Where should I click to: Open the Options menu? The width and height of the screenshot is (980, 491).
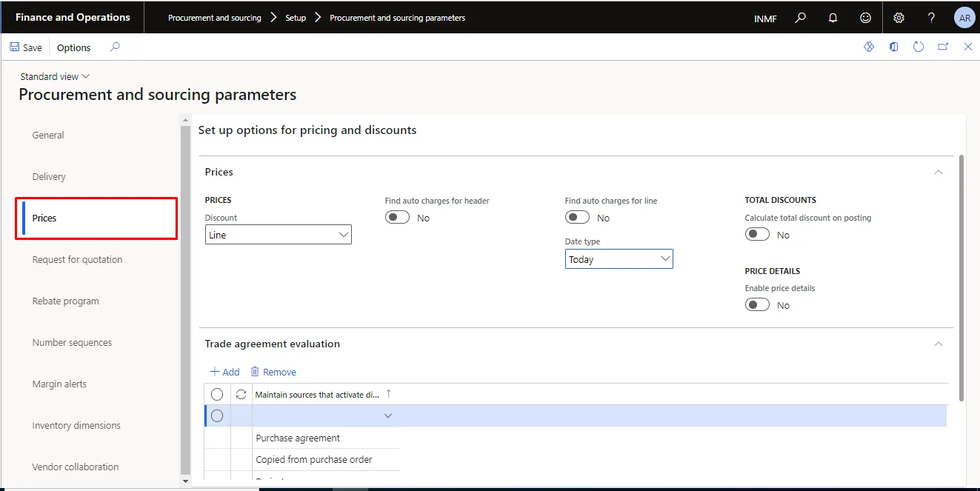pyautogui.click(x=74, y=47)
